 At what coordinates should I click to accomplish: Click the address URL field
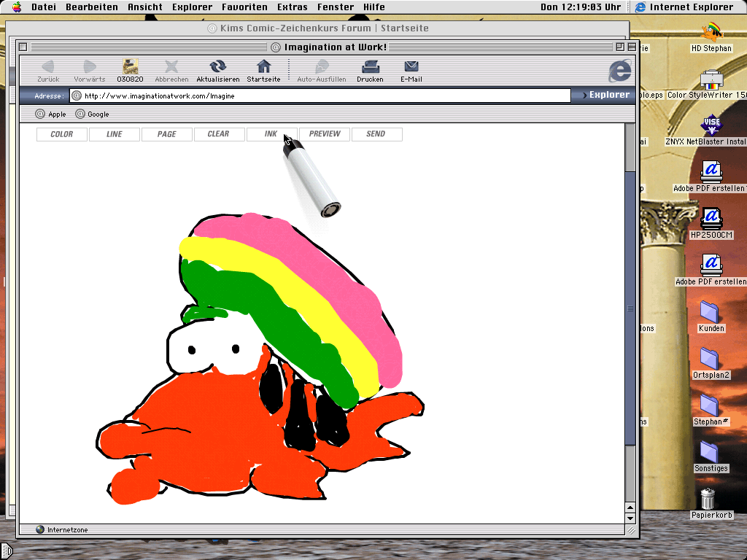click(x=321, y=96)
